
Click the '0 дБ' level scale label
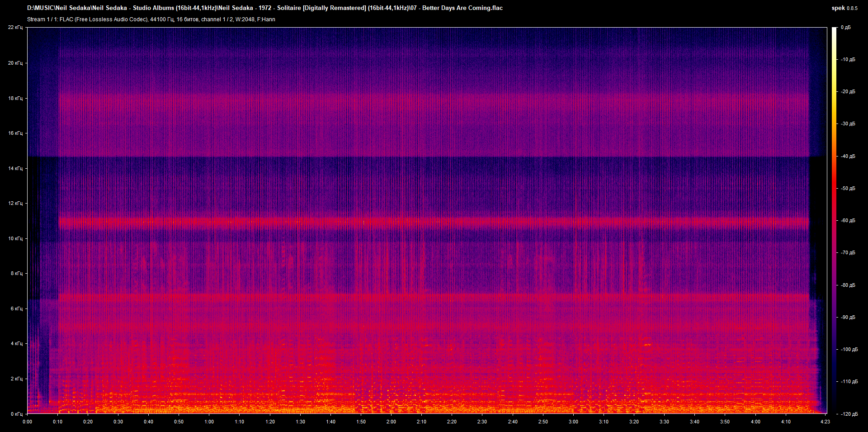point(846,28)
